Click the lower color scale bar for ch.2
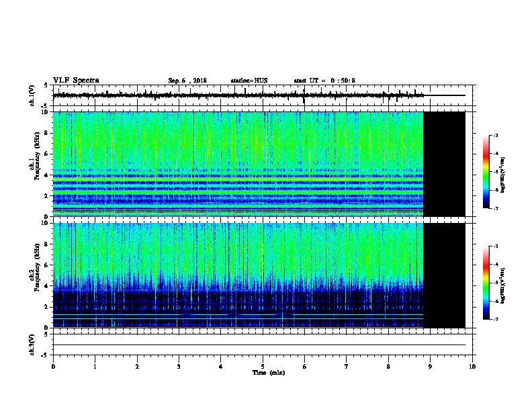Image resolution: width=532 pixels, height=411 pixels. (486, 283)
